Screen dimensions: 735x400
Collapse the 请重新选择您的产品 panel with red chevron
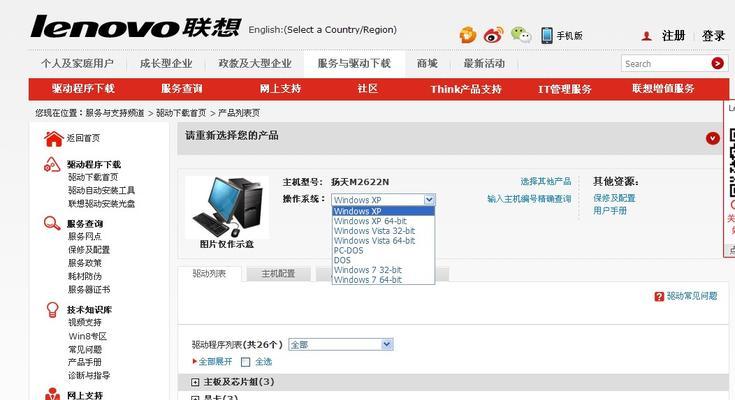tap(712, 138)
